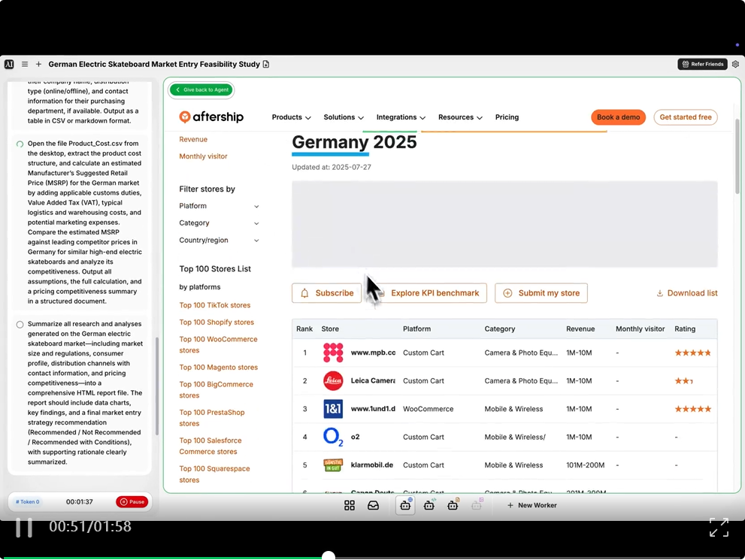Open Top 100 Salesforce Commerce stores link
This screenshot has width=745, height=560.
pyautogui.click(x=210, y=446)
